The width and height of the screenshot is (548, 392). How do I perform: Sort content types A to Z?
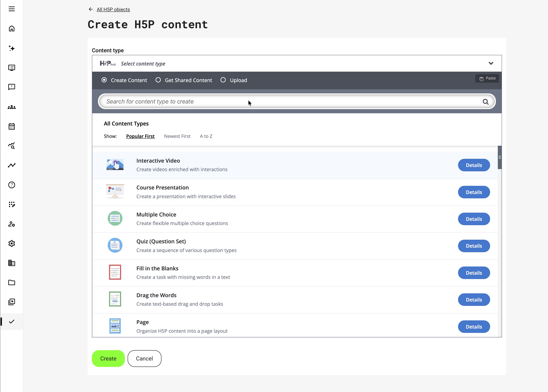pos(206,136)
